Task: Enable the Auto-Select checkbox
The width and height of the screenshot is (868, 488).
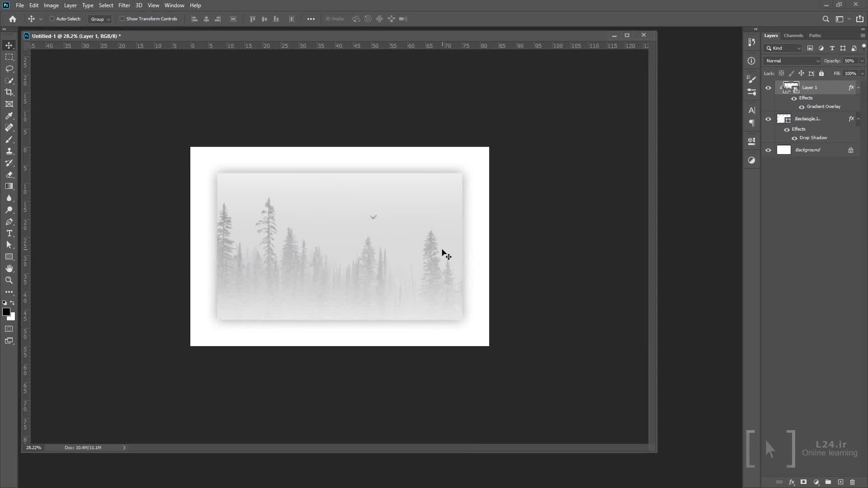Action: point(52,19)
